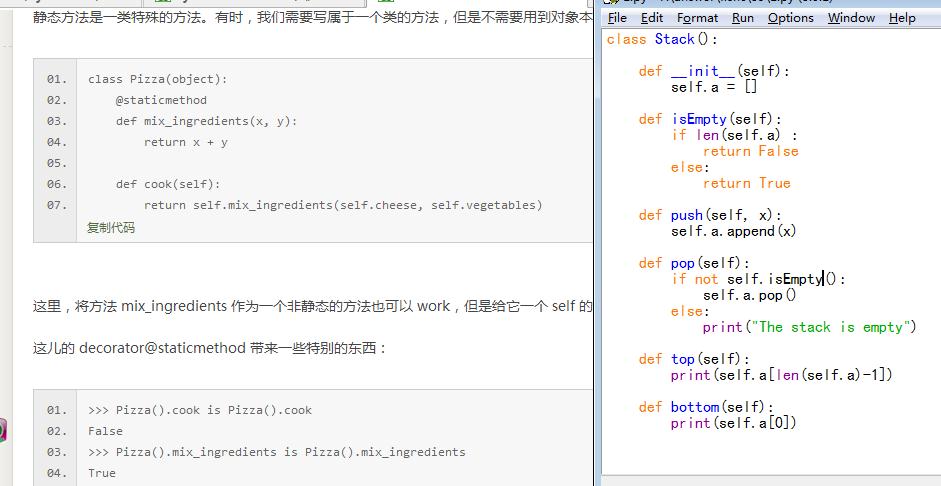This screenshot has width=941, height=486.
Task: Click the 'self.a.append(x)' code line
Action: pyautogui.click(x=733, y=231)
